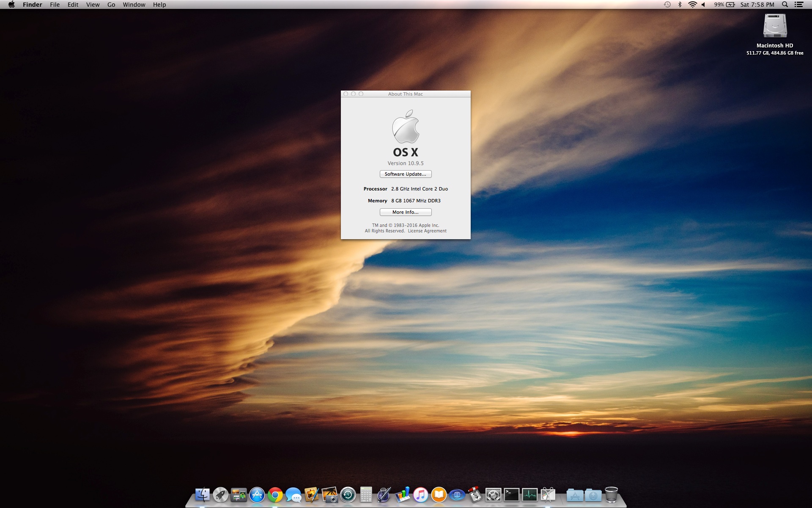The width and height of the screenshot is (812, 508).
Task: Open the Applications folder stack
Action: click(575, 495)
